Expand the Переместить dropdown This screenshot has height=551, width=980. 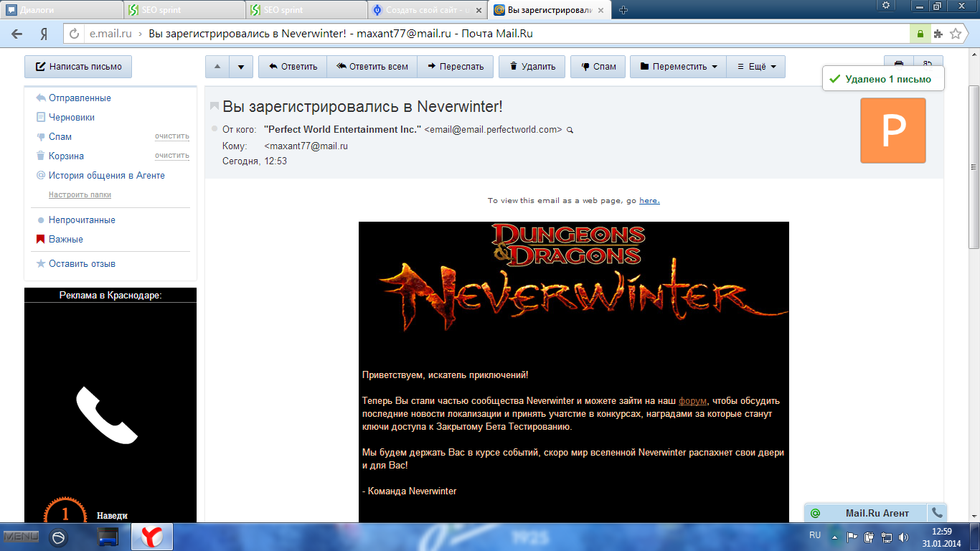678,67
